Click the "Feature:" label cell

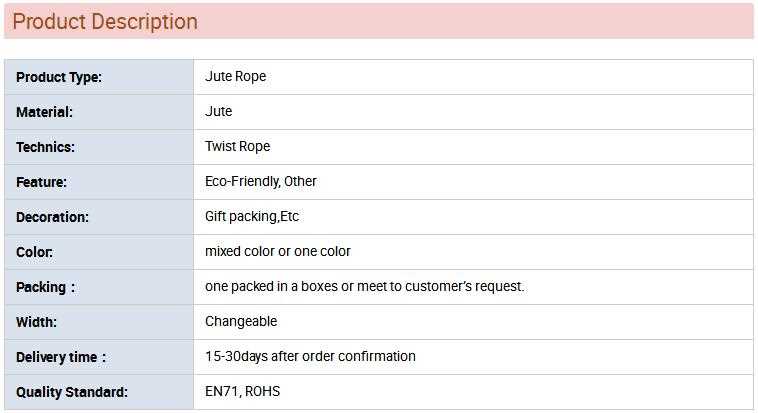pos(42,182)
